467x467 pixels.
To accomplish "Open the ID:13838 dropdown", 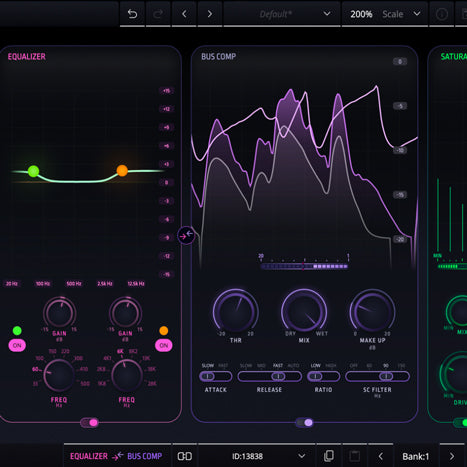I will tap(257, 456).
